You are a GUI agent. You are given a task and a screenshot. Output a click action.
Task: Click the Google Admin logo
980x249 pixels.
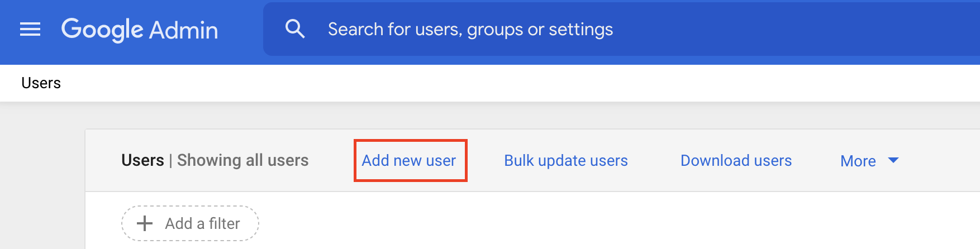coord(140,30)
